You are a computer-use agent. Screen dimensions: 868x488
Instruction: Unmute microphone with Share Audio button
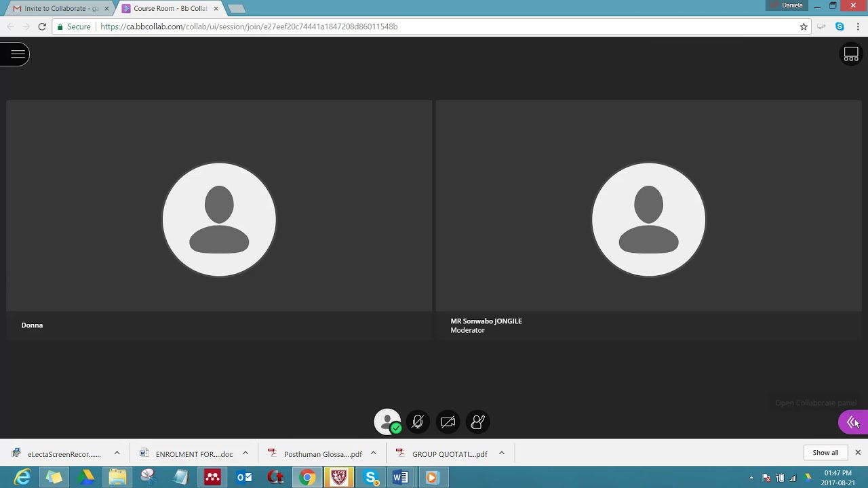[418, 422]
